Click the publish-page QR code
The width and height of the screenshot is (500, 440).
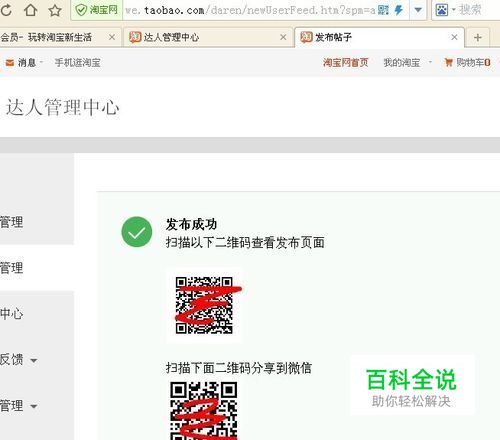[x=204, y=305]
